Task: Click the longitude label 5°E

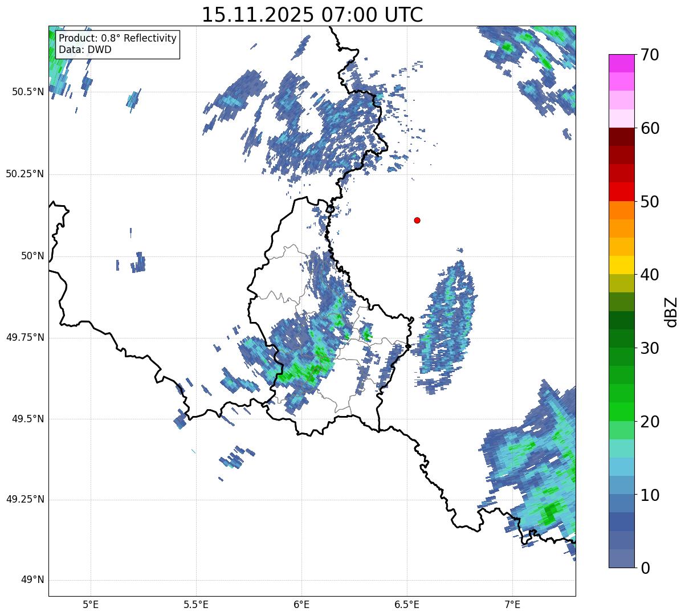Action: click(x=91, y=604)
